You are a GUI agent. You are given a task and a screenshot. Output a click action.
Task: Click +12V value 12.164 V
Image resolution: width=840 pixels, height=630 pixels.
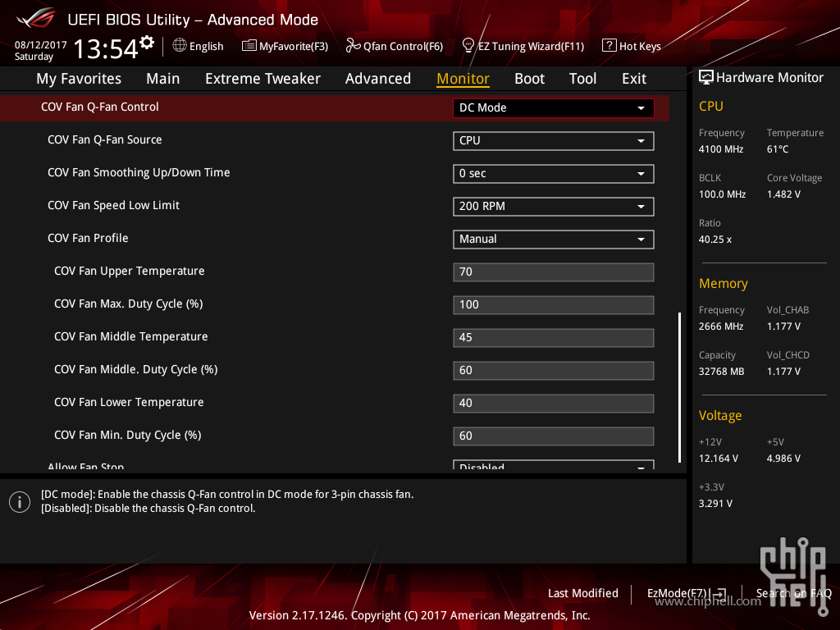coord(719,459)
